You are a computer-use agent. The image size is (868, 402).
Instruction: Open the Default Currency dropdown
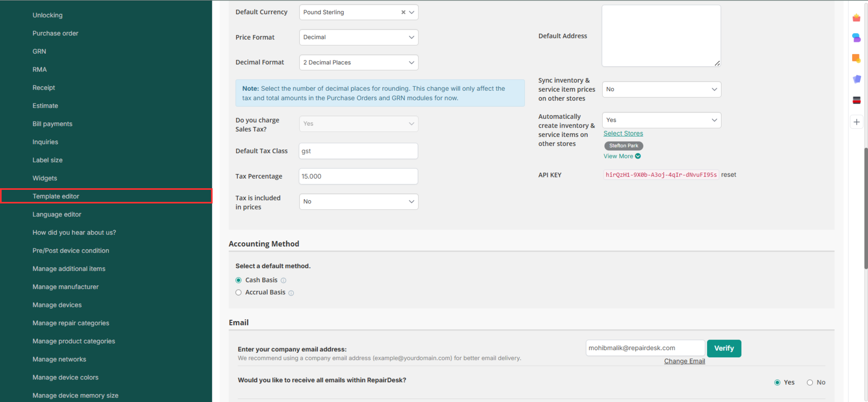(359, 12)
